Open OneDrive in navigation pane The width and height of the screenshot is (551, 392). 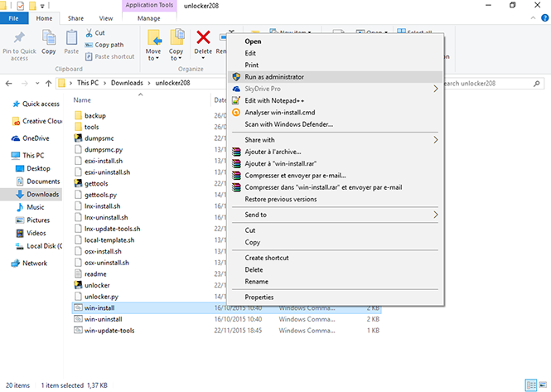pos(30,138)
